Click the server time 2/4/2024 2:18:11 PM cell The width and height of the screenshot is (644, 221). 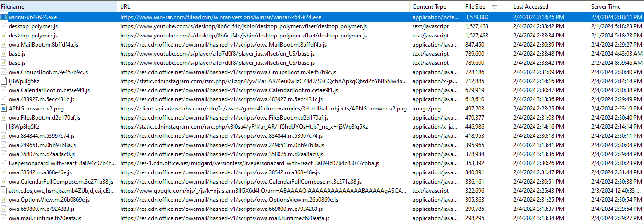point(617,17)
